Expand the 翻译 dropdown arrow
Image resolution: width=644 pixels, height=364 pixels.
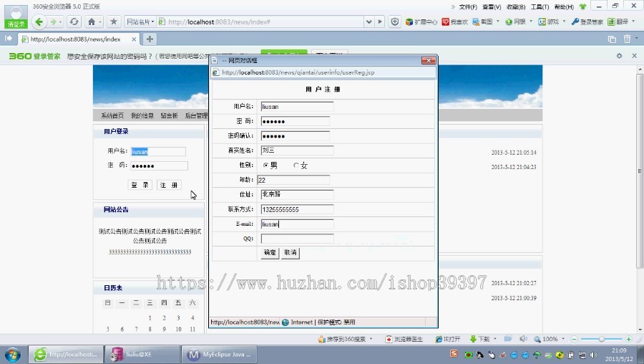[x=634, y=21]
